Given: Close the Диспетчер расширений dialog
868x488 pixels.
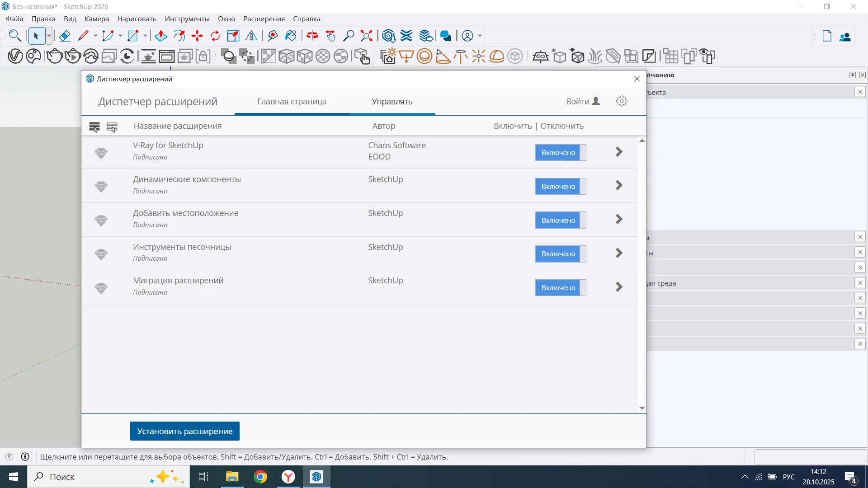Looking at the screenshot, I should click(x=637, y=79).
